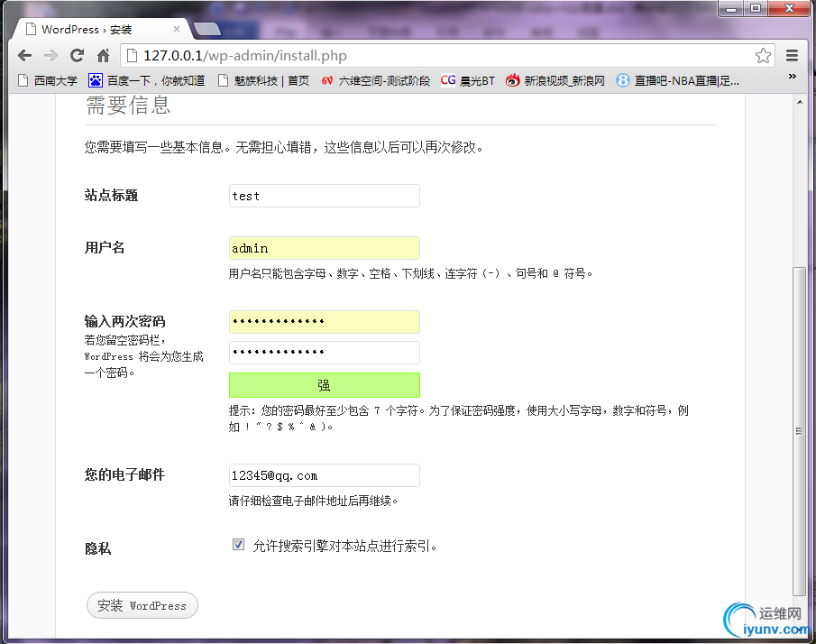Maximize the browser window
The height and width of the screenshot is (644, 816).
click(x=755, y=8)
